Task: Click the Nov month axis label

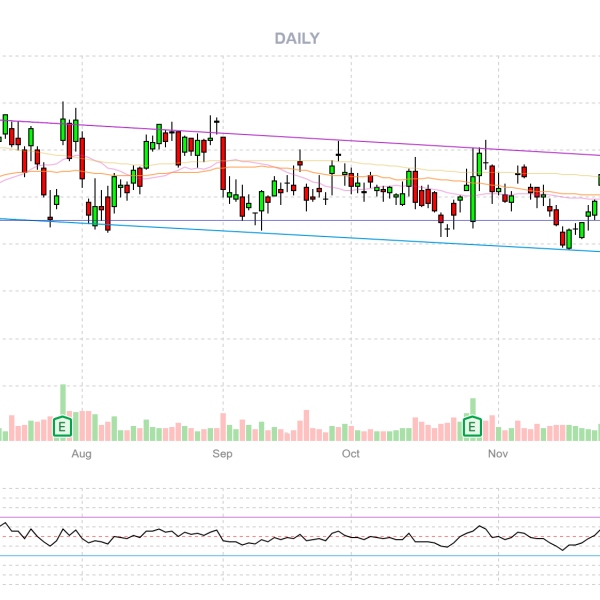Action: point(497,454)
